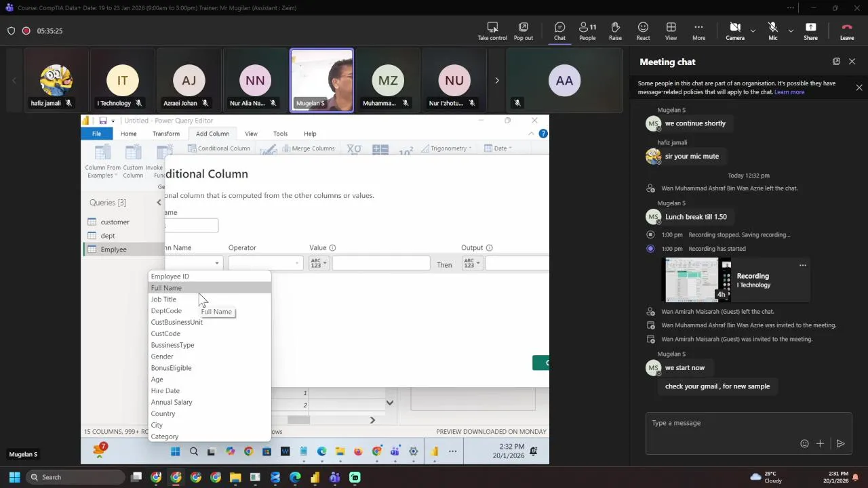Turn on the Camera

[x=735, y=31]
